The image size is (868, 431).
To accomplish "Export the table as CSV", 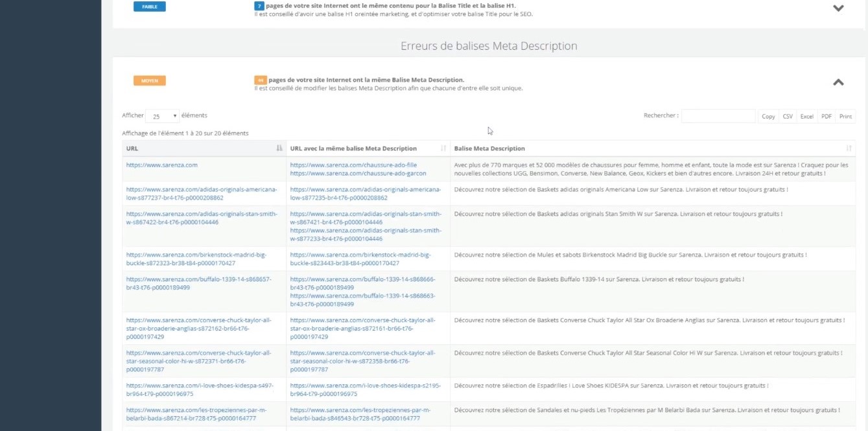I will (x=788, y=116).
